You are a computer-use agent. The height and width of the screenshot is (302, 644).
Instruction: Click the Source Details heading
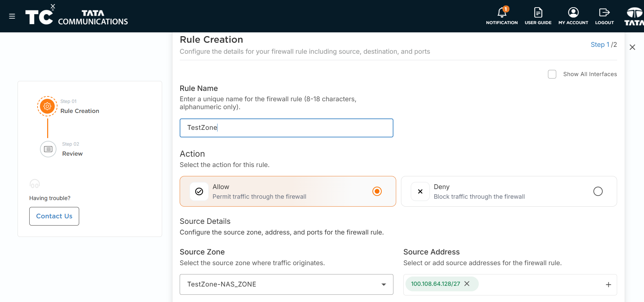tap(205, 221)
